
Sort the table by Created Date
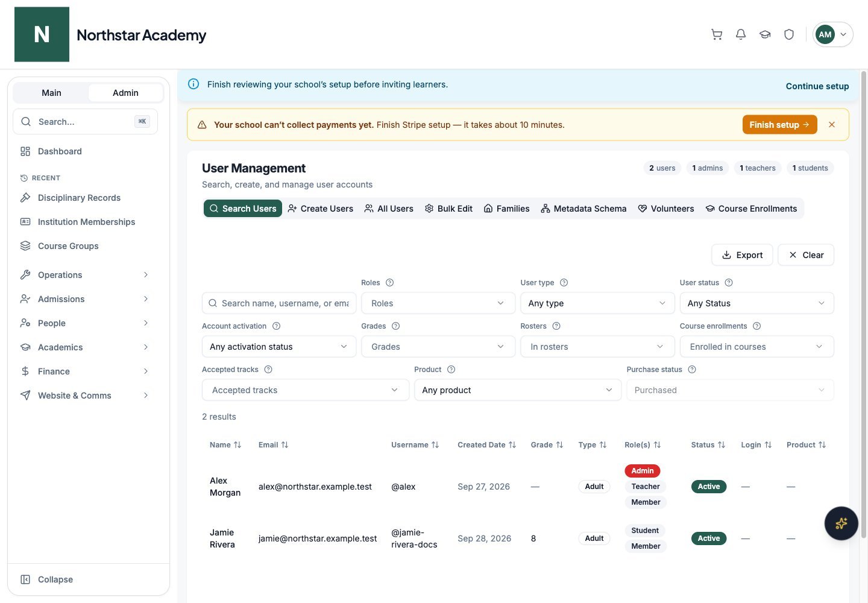pos(486,445)
